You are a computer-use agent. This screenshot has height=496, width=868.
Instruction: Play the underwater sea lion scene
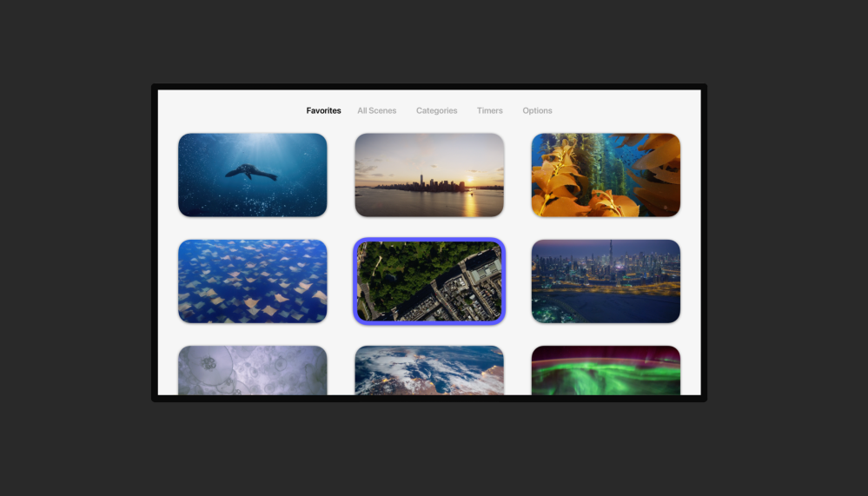click(252, 175)
